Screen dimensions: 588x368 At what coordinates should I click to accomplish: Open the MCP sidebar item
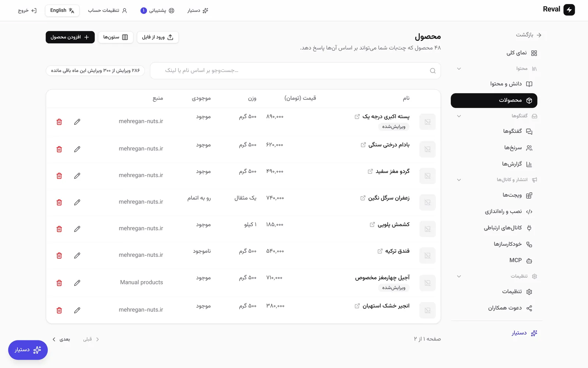[x=521, y=261]
